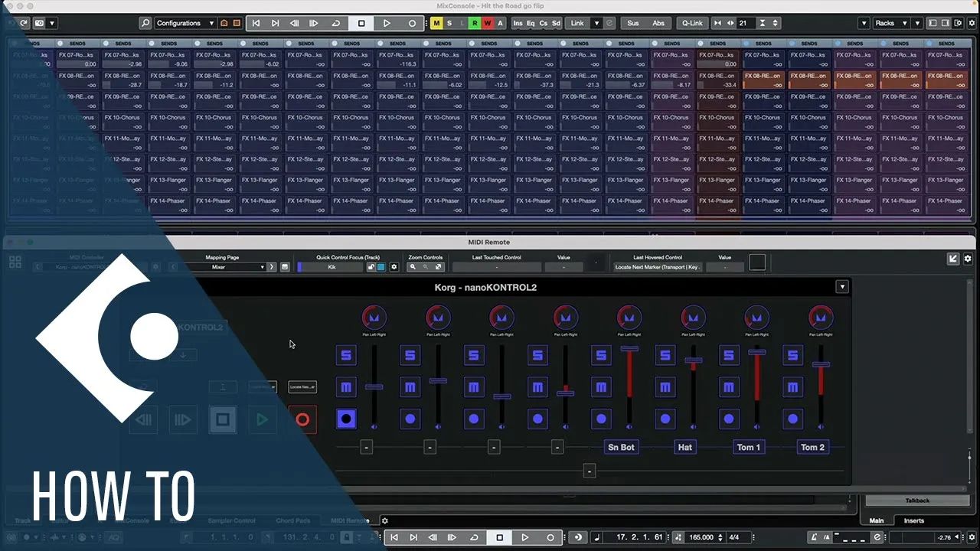Switch to the Inserts tab
Viewport: 980px width, 551px height.
tap(913, 520)
